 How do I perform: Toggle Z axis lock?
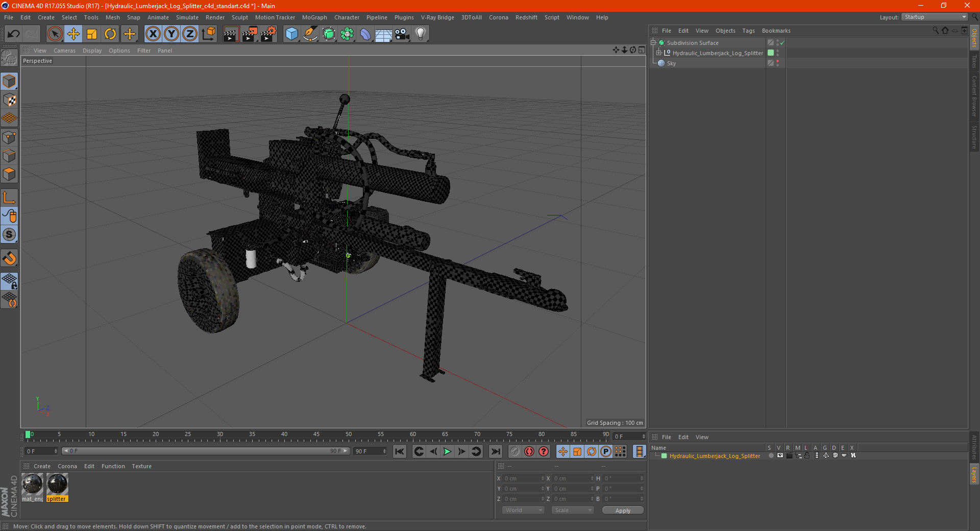(x=190, y=34)
